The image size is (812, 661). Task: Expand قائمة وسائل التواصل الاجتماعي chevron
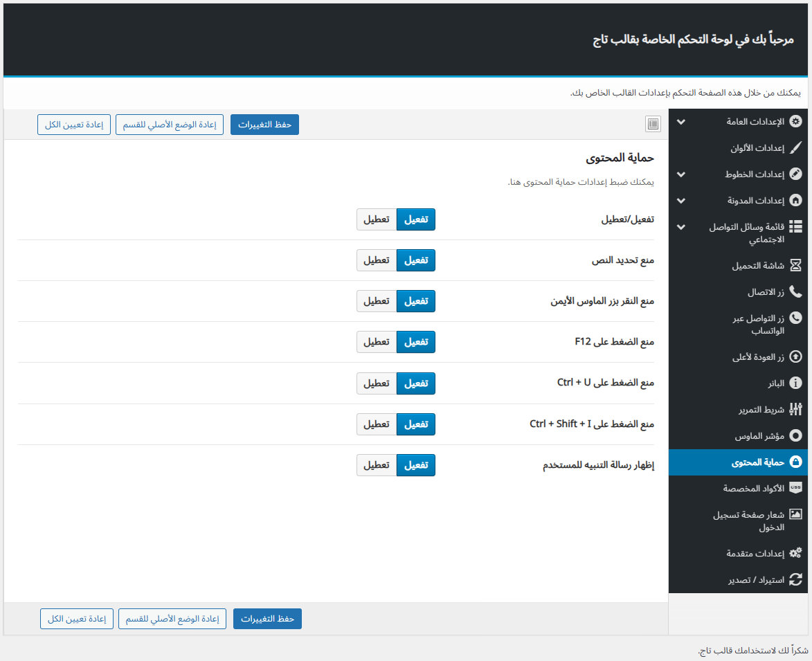[x=680, y=227]
